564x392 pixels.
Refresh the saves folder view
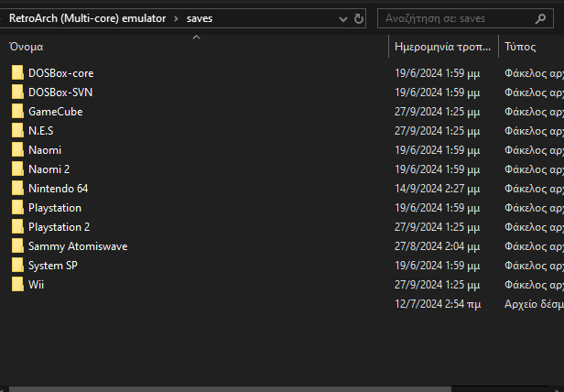358,17
